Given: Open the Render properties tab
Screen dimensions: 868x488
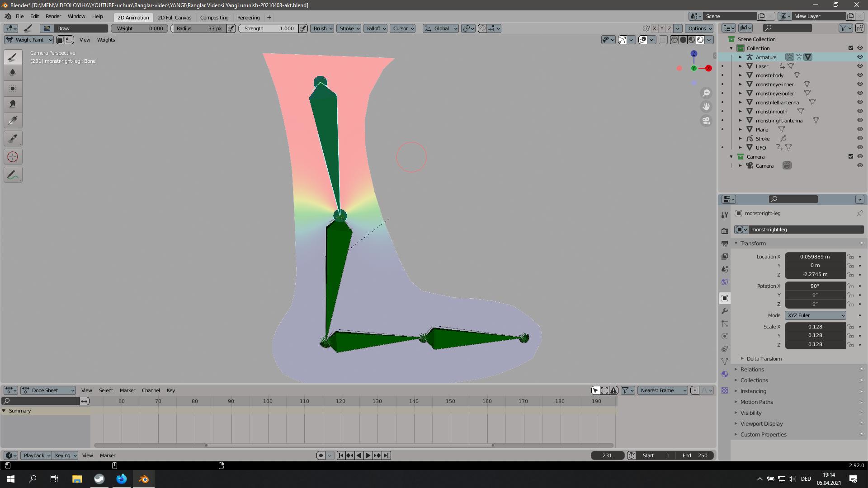Looking at the screenshot, I should point(725,231).
